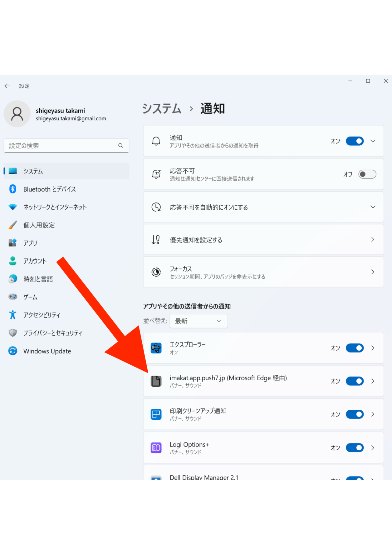The width and height of the screenshot is (392, 555).
Task: Click the 設定の検索 search field
Action: click(x=62, y=146)
